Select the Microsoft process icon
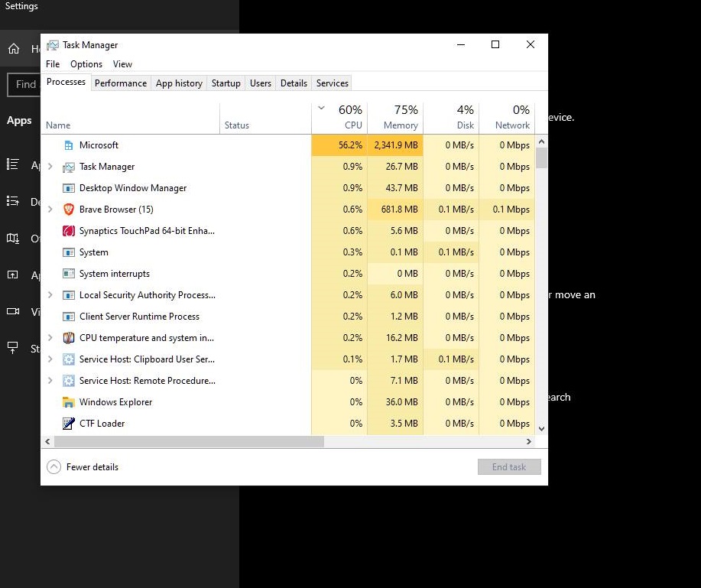The height and width of the screenshot is (588, 701). (x=68, y=145)
